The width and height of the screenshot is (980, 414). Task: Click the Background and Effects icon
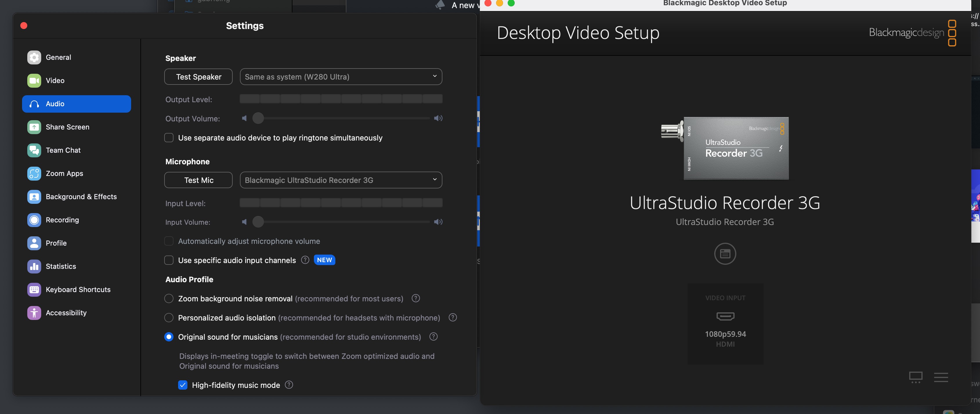click(x=34, y=196)
